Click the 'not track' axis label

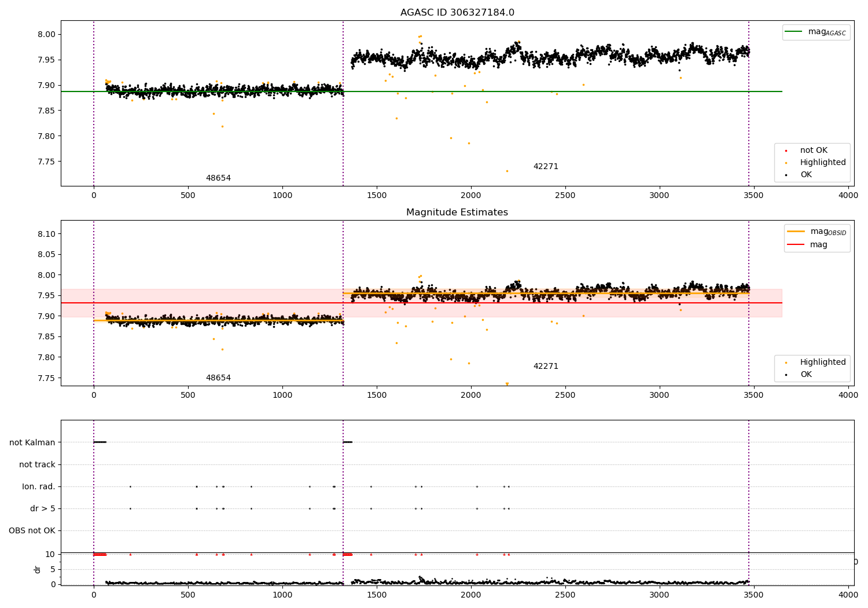(37, 464)
